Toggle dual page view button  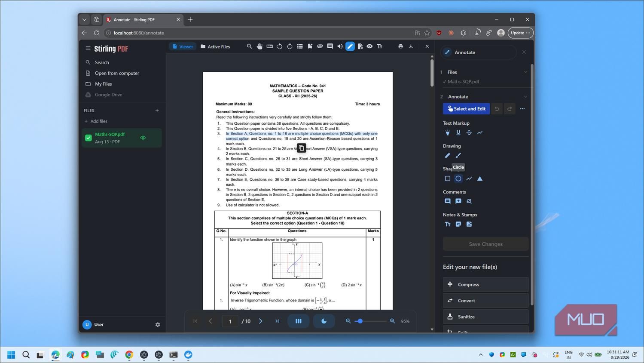coord(299,321)
